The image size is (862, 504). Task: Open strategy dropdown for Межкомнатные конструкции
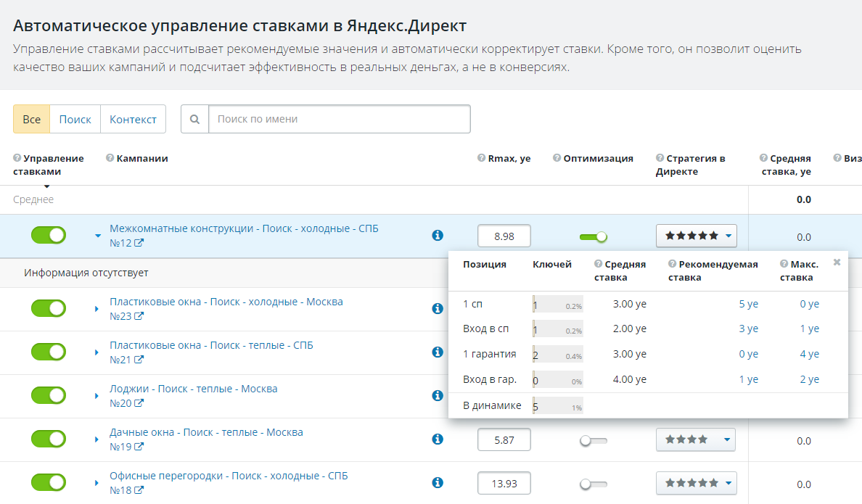pyautogui.click(x=696, y=236)
